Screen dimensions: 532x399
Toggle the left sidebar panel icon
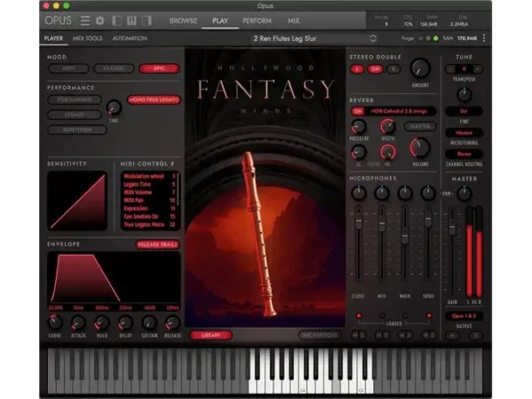tap(117, 21)
